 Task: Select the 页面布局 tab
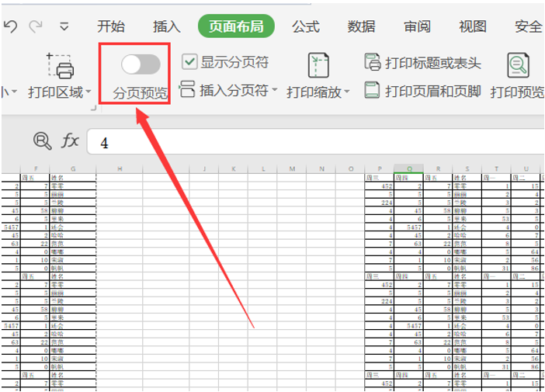[x=236, y=26]
